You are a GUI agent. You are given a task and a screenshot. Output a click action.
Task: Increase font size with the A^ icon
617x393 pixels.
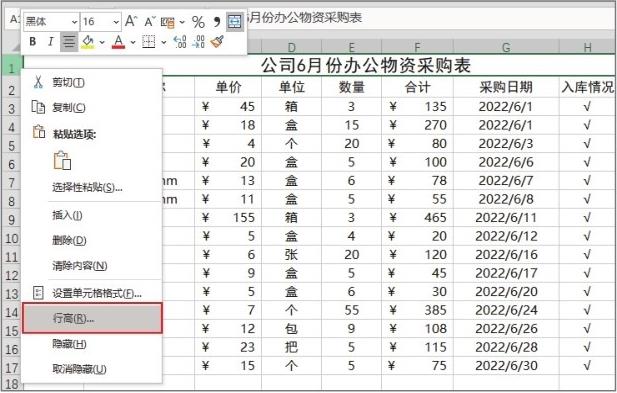coord(131,21)
